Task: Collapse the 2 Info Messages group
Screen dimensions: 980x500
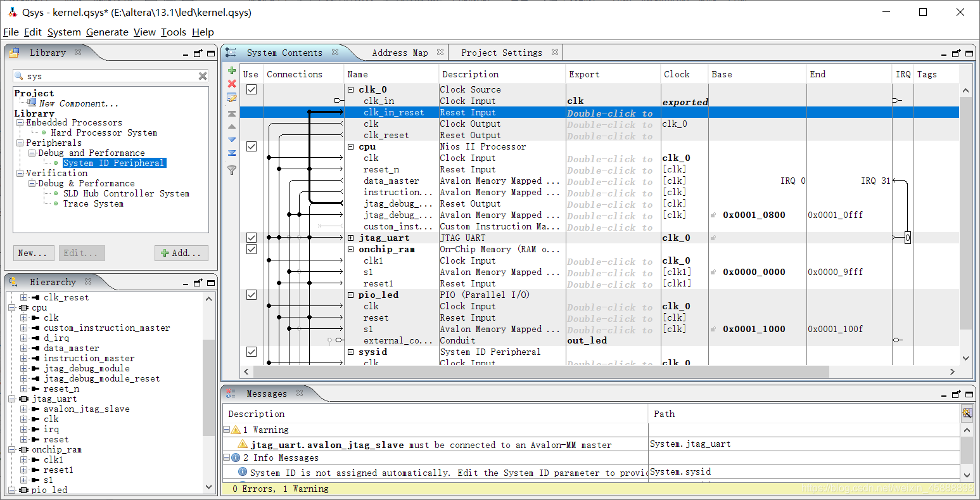Action: point(227,458)
